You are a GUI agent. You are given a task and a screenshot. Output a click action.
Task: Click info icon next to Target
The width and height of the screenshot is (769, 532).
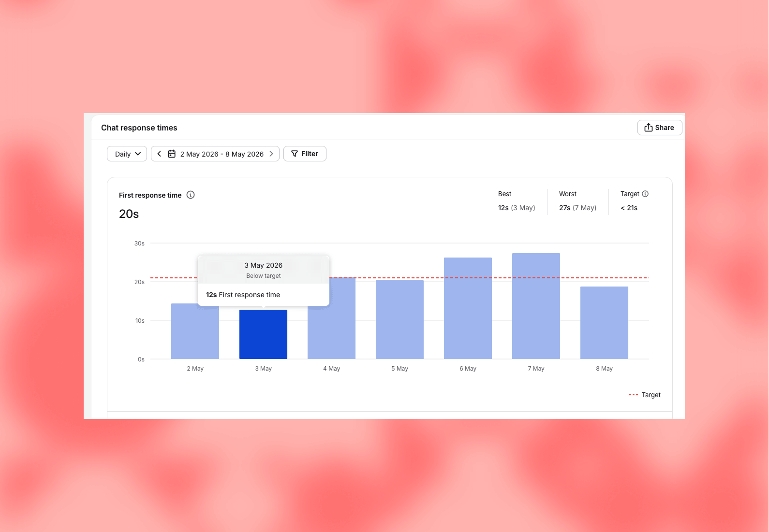tap(645, 194)
